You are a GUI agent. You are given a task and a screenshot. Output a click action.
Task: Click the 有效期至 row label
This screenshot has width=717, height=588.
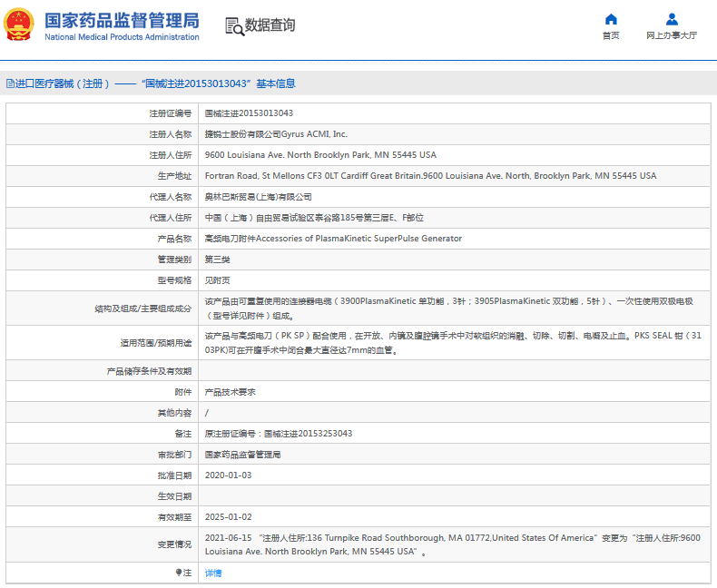click(x=174, y=517)
